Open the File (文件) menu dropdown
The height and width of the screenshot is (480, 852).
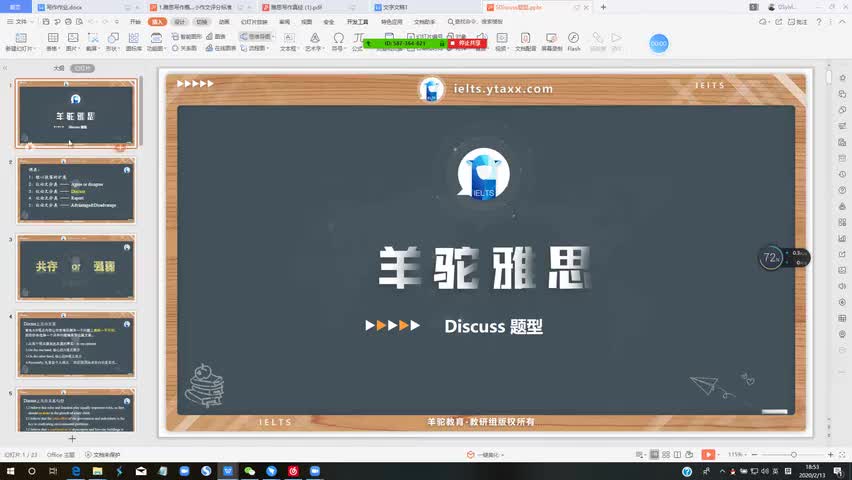[x=21, y=22]
